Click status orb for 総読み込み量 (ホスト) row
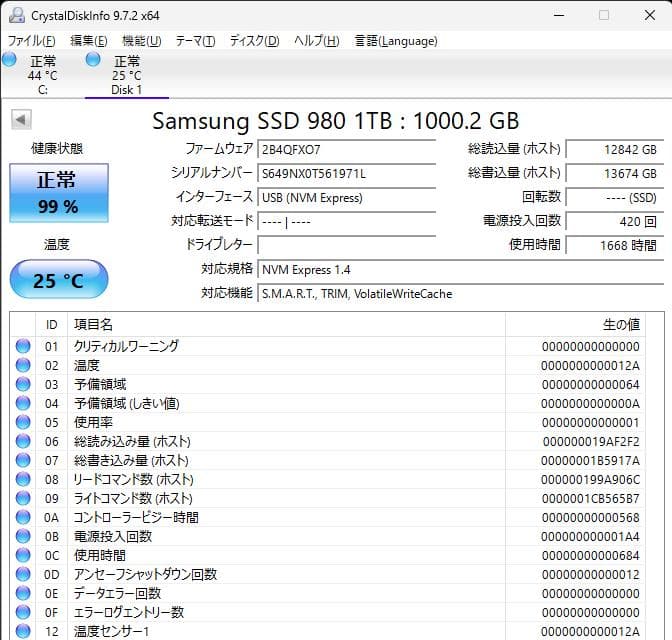This screenshot has width=672, height=640. pos(23,441)
